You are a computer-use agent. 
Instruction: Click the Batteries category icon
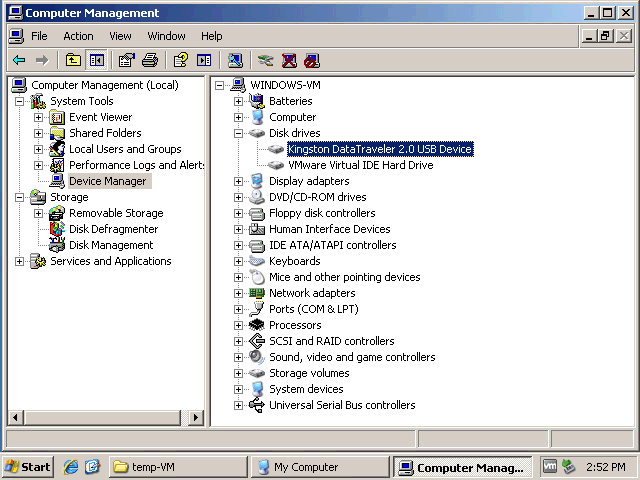point(257,101)
